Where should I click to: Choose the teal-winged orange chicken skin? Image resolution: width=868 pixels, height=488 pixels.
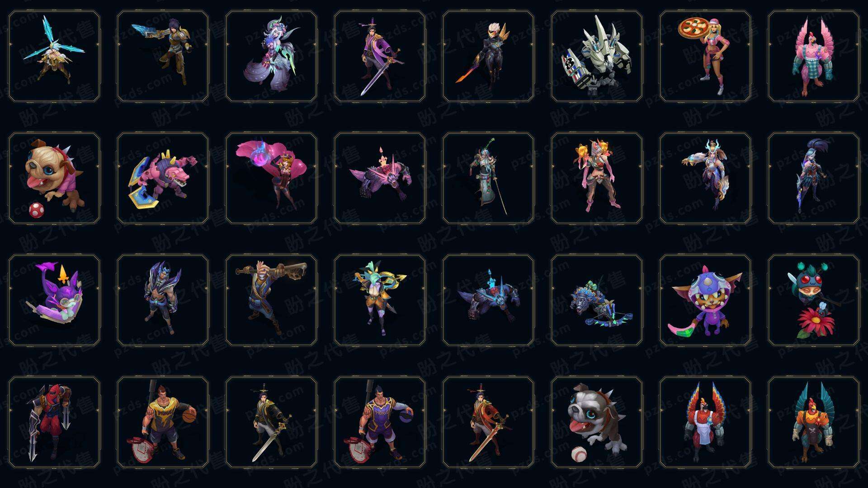click(814, 422)
